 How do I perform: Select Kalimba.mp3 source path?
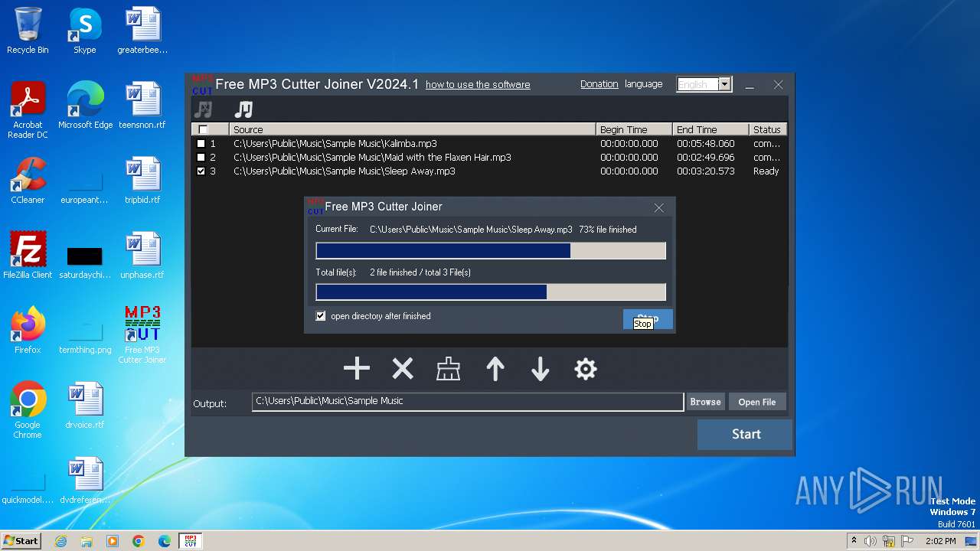[335, 144]
